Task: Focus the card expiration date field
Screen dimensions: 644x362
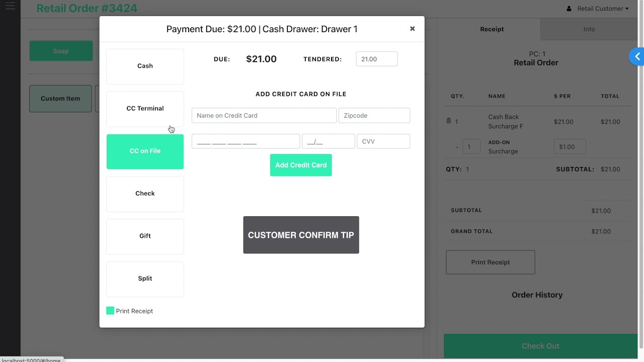Action: pyautogui.click(x=328, y=141)
